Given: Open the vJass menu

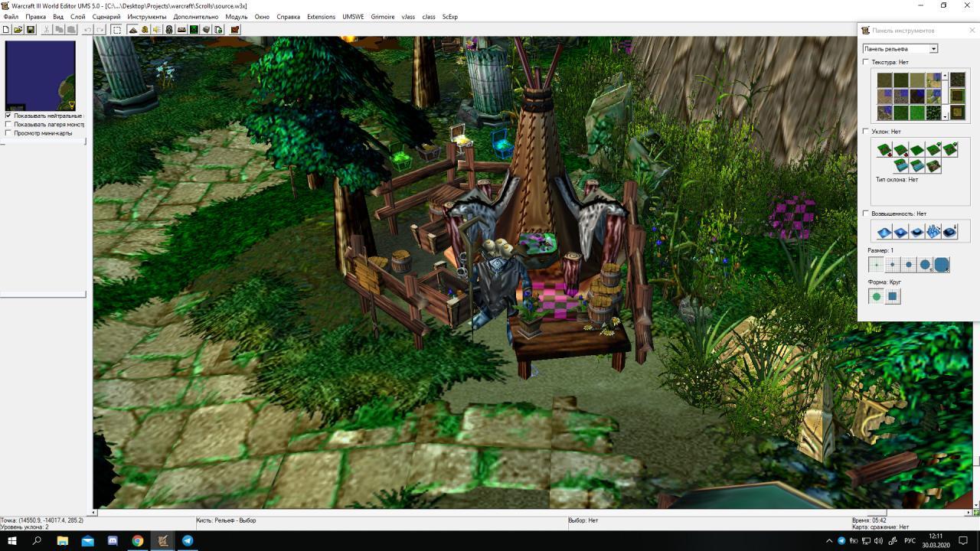Looking at the screenshot, I should pos(408,17).
